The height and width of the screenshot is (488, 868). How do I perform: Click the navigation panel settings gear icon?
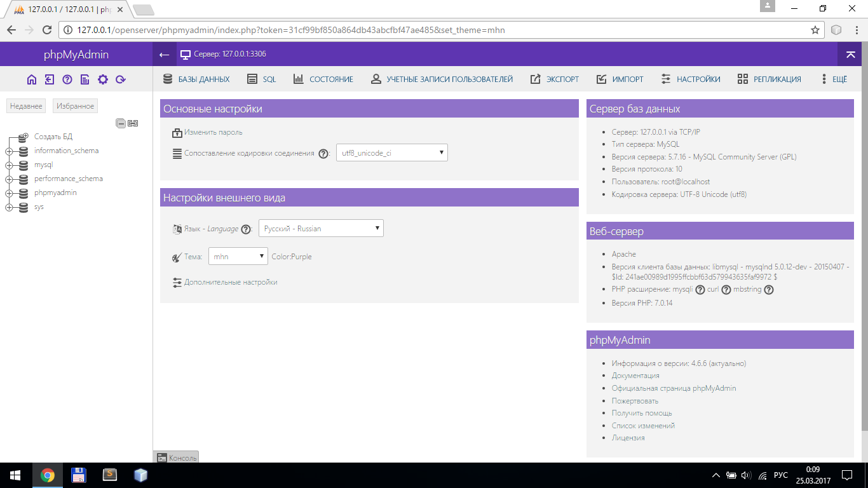click(103, 79)
